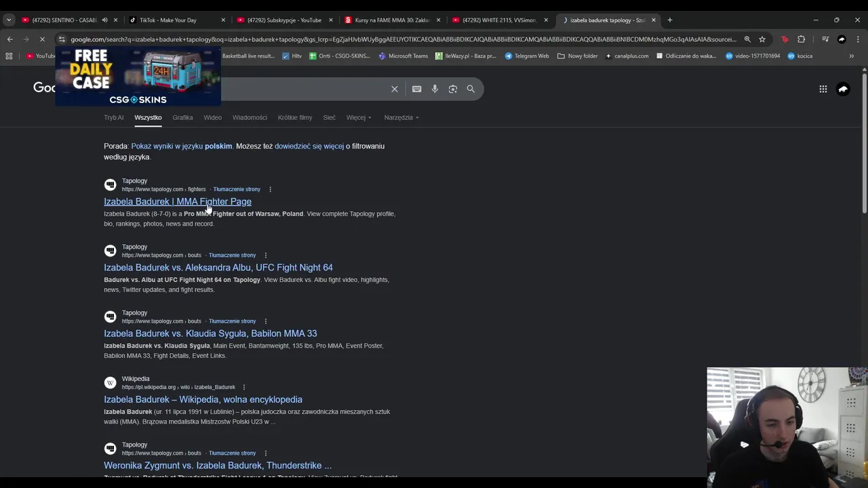
Task: Open the Izabela Badurek Wikipedia article
Action: (x=203, y=399)
